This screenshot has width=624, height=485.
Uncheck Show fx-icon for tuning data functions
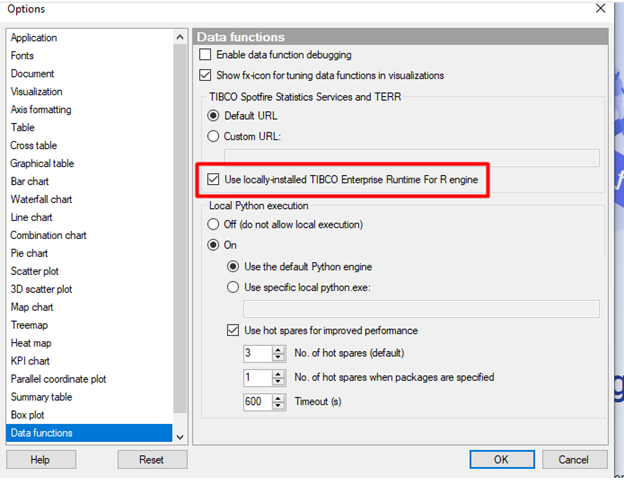tap(205, 75)
